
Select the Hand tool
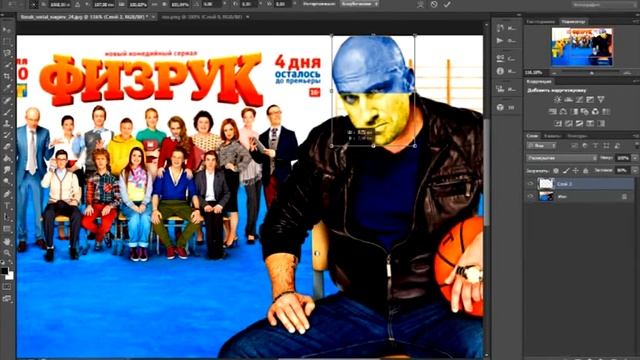pyautogui.click(x=7, y=242)
